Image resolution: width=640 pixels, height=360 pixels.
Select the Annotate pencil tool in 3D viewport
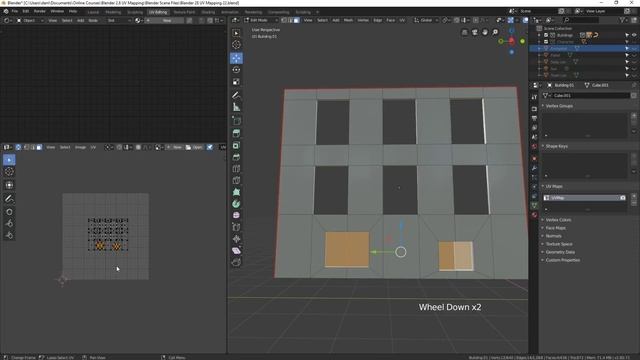(236, 96)
